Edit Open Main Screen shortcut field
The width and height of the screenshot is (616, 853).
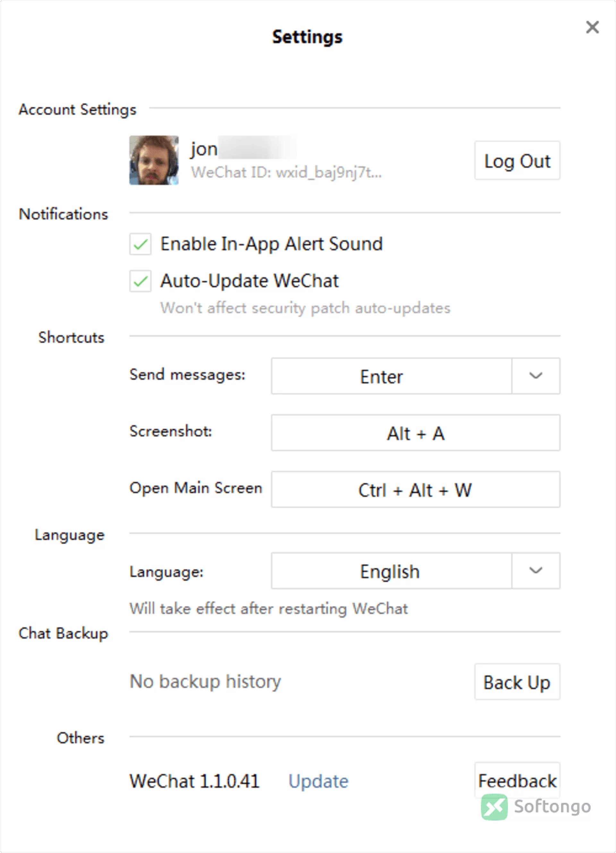[415, 489]
